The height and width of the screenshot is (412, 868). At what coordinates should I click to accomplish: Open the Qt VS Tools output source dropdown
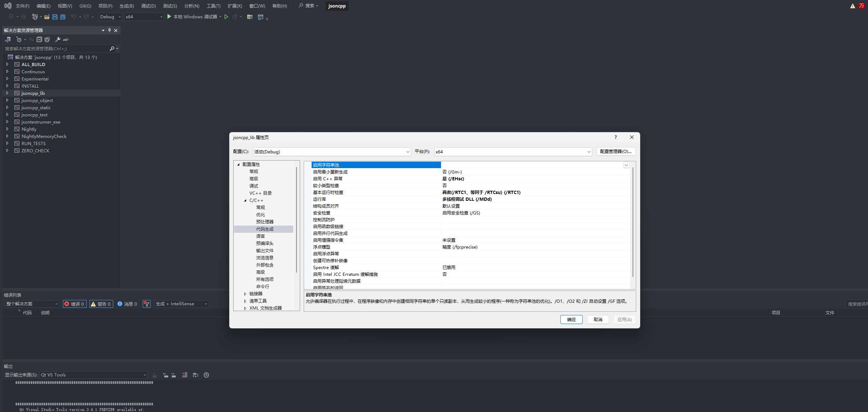(144, 375)
